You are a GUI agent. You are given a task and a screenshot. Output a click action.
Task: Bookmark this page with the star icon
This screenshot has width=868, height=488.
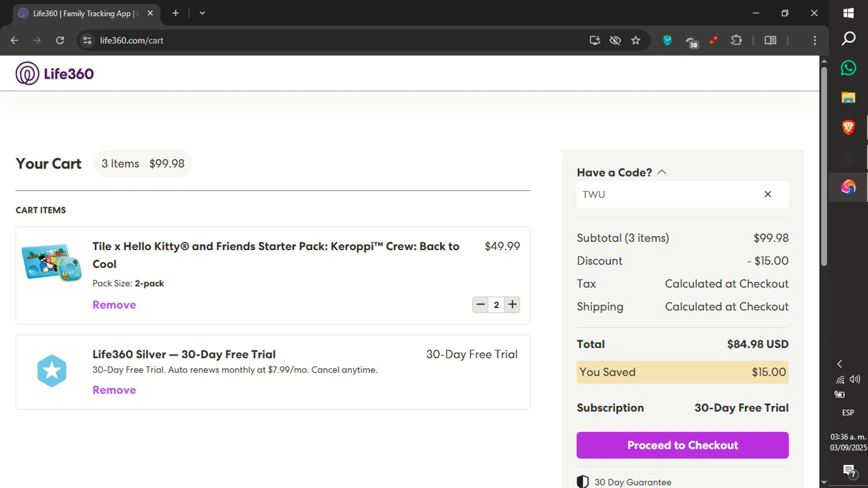click(636, 41)
